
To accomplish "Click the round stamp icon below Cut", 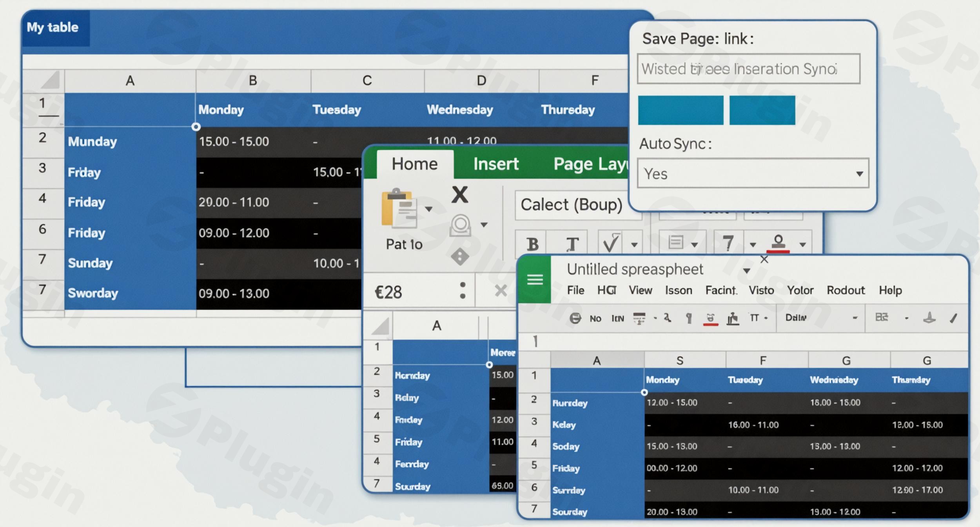I will point(460,225).
